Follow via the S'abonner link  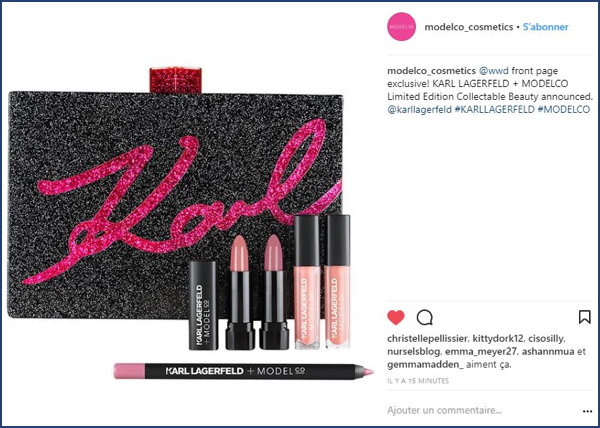546,27
